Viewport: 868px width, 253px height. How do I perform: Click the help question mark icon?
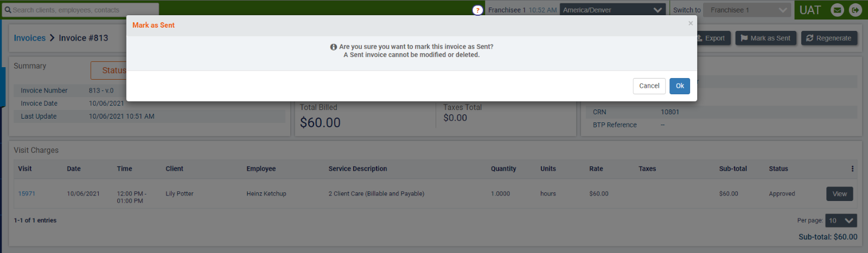point(477,10)
